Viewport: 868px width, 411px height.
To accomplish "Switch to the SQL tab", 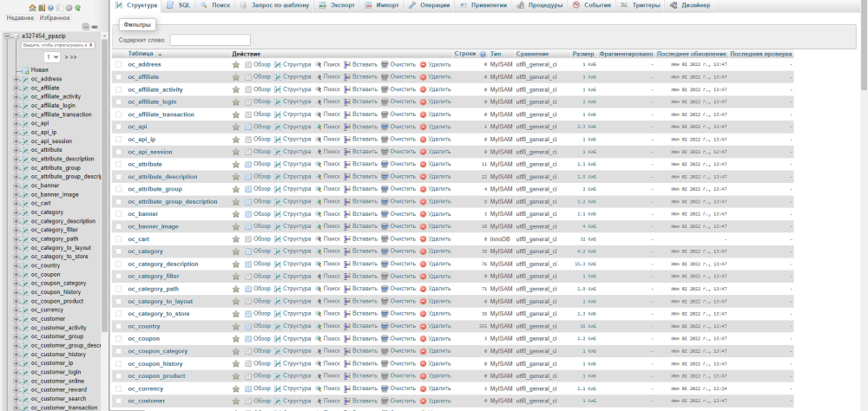I will pyautogui.click(x=180, y=5).
